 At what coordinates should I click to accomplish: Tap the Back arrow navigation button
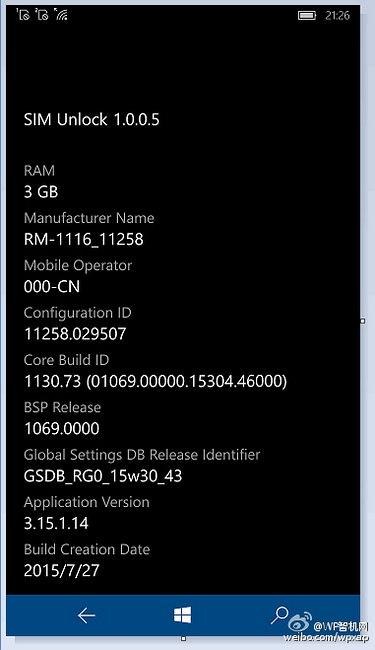(x=86, y=616)
